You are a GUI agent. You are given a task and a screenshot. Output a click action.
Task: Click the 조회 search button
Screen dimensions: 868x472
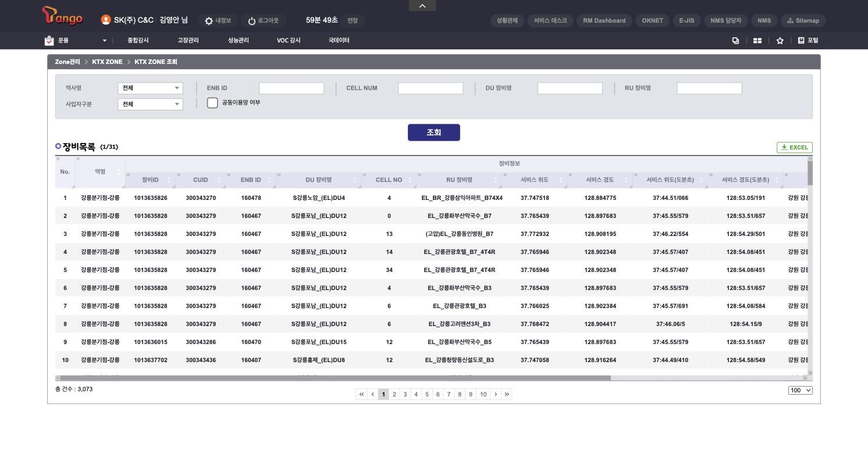(x=434, y=133)
